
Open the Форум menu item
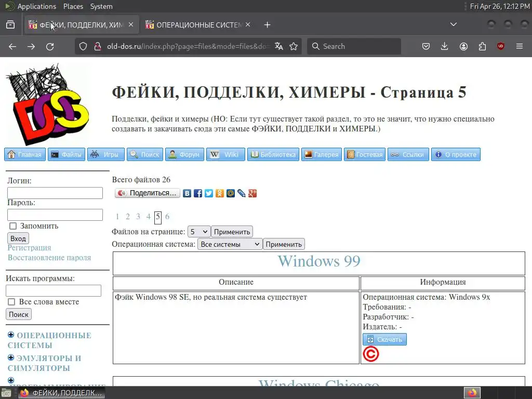184,154
